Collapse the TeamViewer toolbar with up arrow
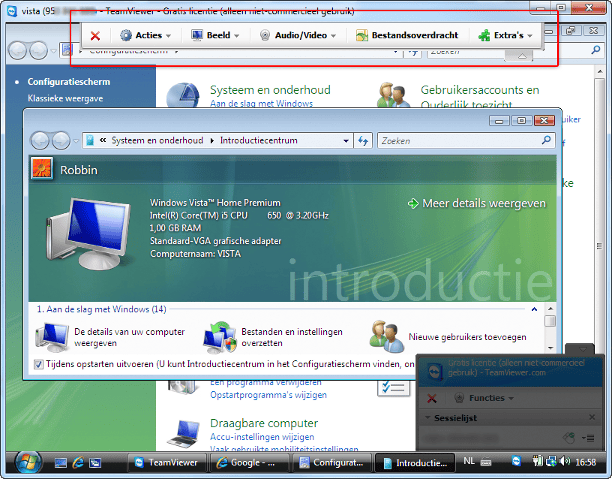Screen dimensions: 612x479 click(522, 56)
